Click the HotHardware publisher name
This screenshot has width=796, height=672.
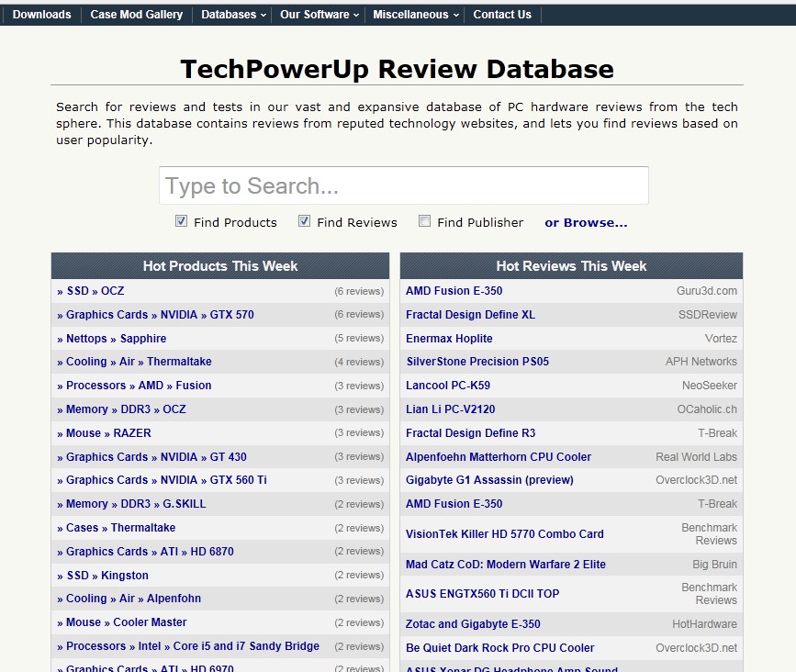704,623
